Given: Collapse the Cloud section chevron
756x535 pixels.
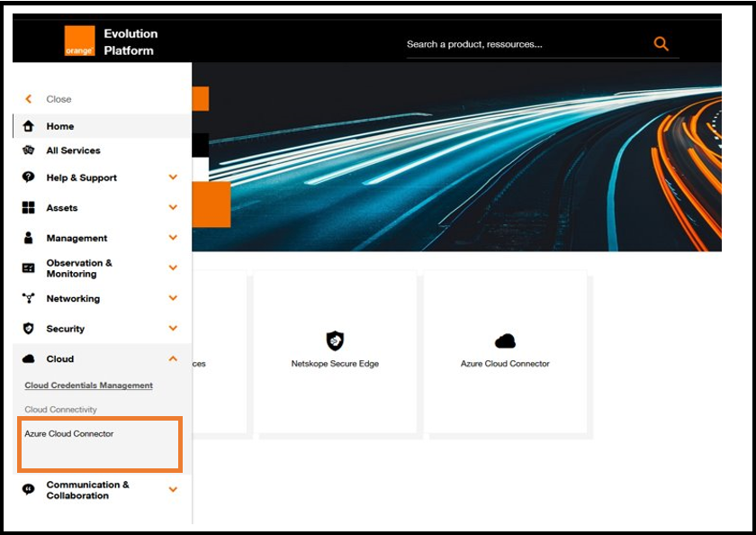Looking at the screenshot, I should (x=173, y=358).
